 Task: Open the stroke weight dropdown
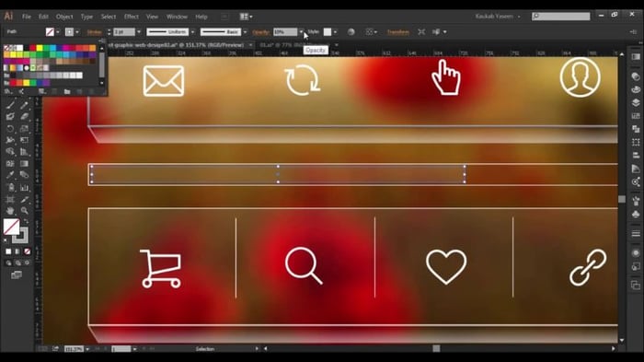click(139, 32)
